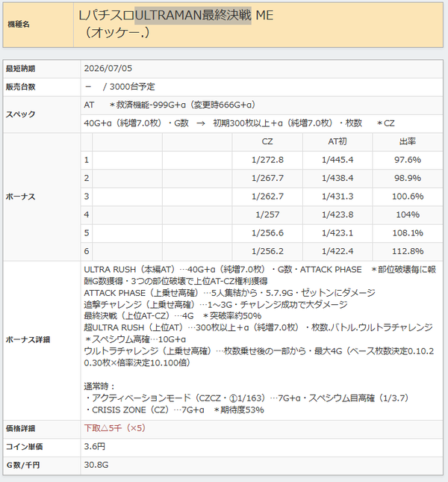The height and width of the screenshot is (482, 448).
Task: Click the setting 5 row number
Action: coord(87,233)
